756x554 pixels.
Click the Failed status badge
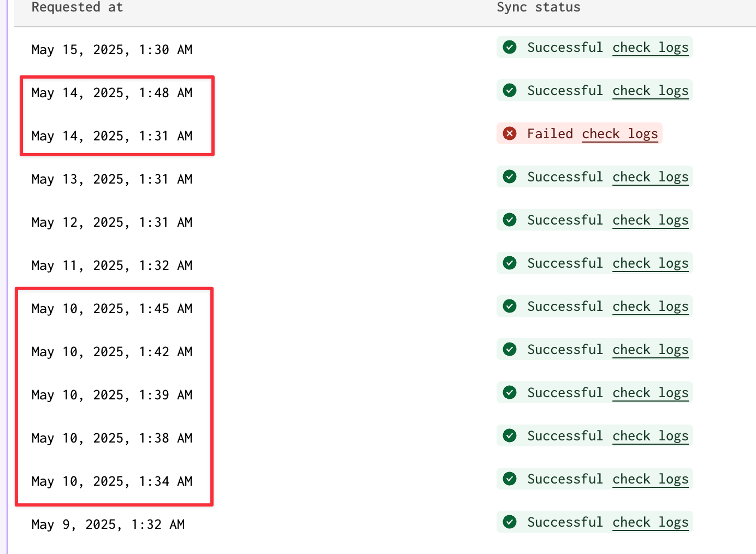click(x=550, y=134)
